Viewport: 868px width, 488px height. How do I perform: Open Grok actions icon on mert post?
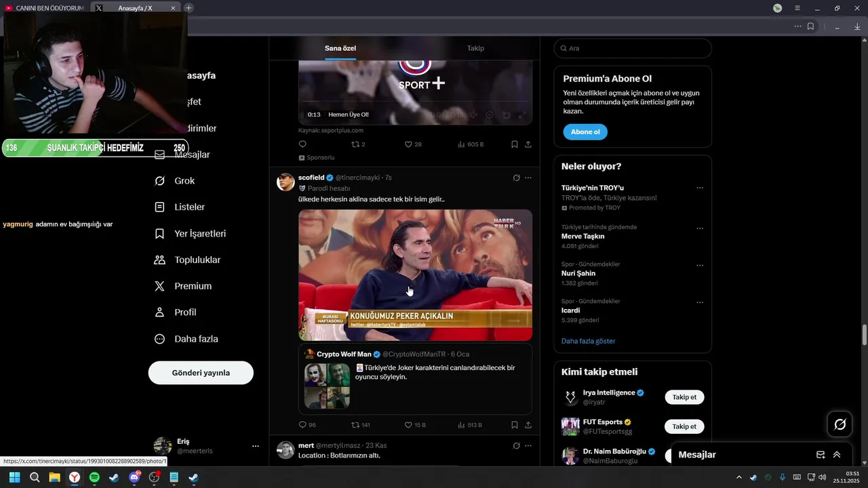tap(516, 445)
